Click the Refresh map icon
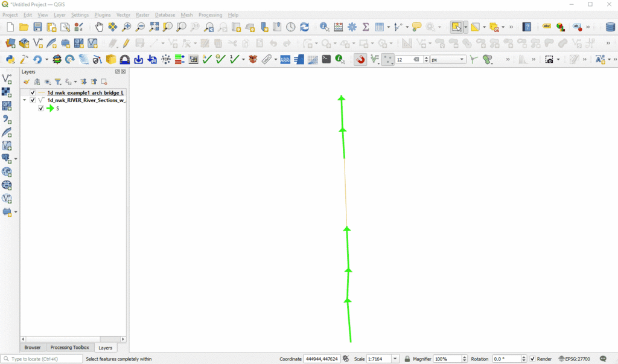 (305, 27)
